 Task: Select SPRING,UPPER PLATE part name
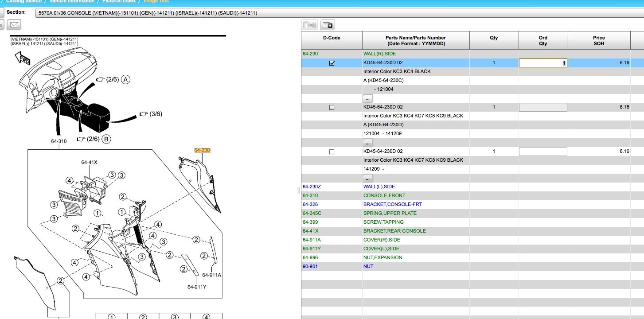390,213
